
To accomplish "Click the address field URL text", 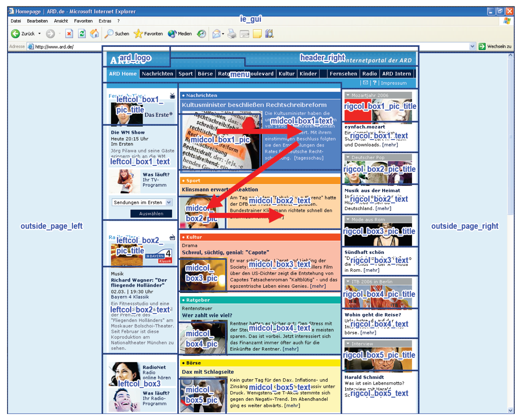I will (54, 47).
